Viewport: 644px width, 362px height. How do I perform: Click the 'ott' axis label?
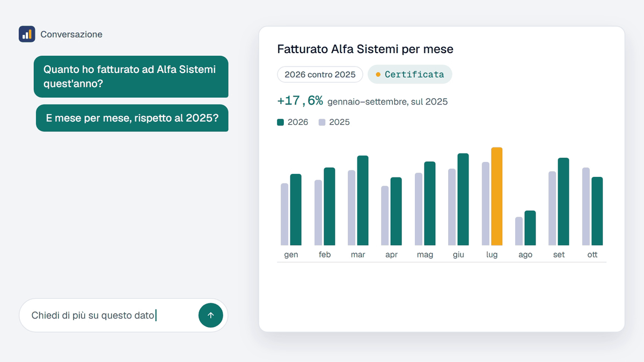click(x=592, y=255)
